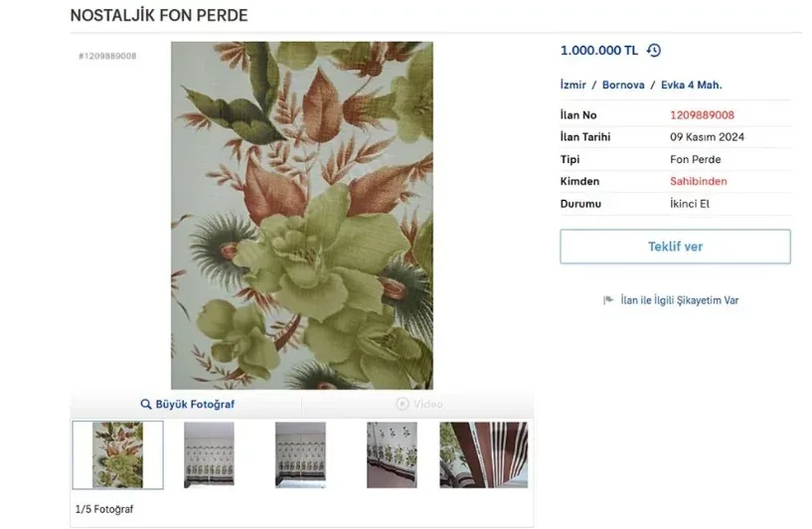This screenshot has width=812, height=529.
Task: Click the İlan ile İlgili Şikayetim Var link
Action: click(x=679, y=300)
